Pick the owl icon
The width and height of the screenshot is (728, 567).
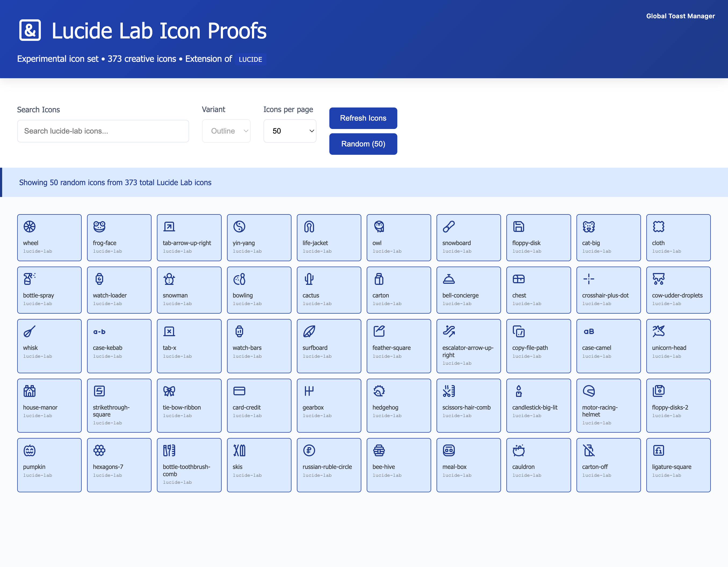(x=379, y=227)
